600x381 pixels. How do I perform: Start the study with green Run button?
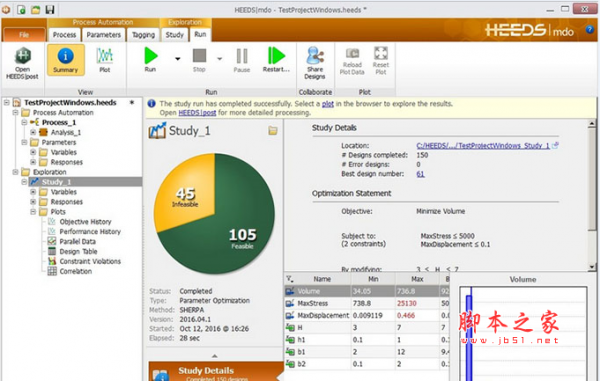151,59
